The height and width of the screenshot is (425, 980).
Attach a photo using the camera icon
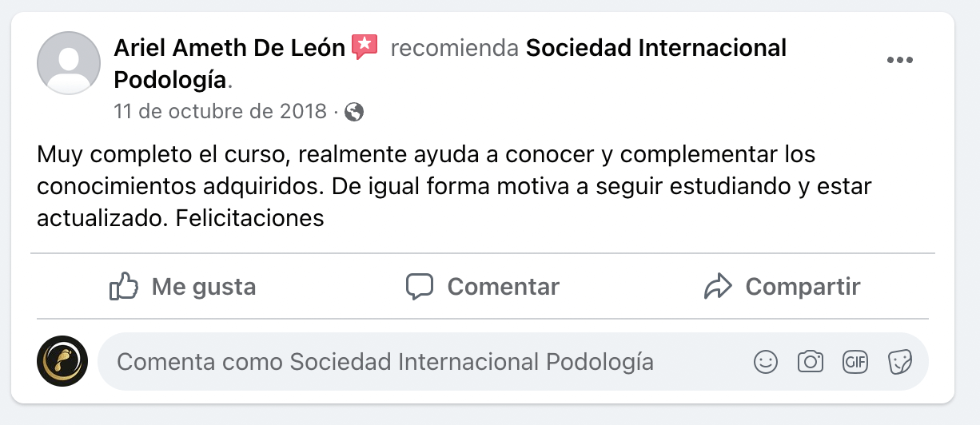[810, 362]
